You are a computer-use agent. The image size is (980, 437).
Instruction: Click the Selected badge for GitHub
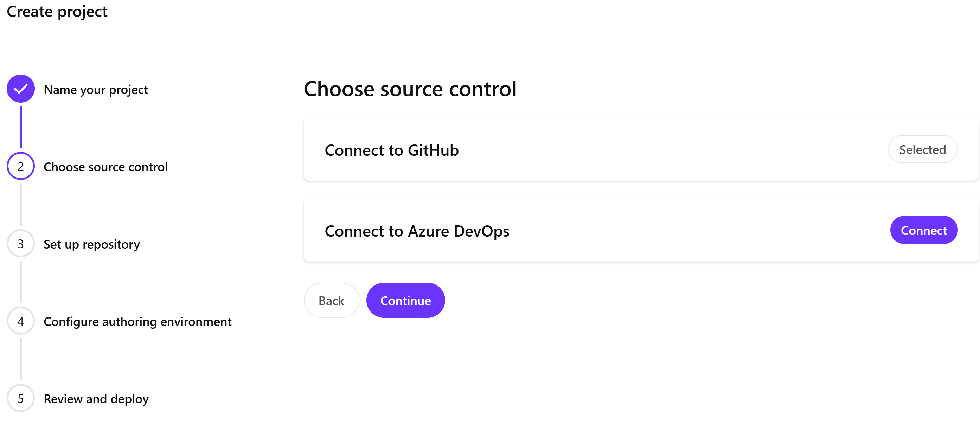(x=922, y=149)
